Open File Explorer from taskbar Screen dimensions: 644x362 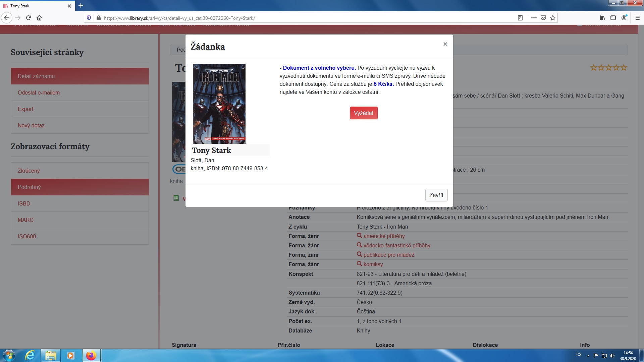point(50,355)
